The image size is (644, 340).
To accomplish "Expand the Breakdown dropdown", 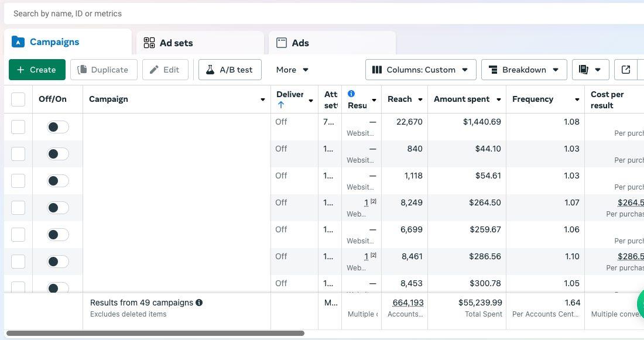I will tap(524, 70).
